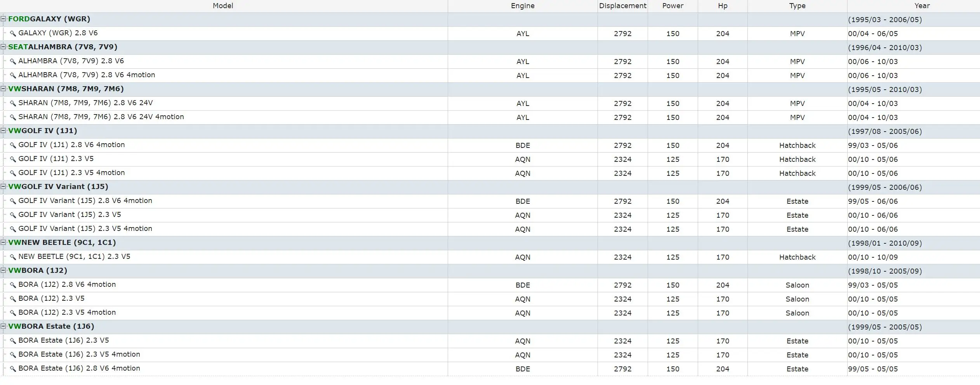Screen dimensions: 980x385
Task: Click year 99/03 - 05/05 in BORA 2.8 V6 row
Action: pos(873,285)
